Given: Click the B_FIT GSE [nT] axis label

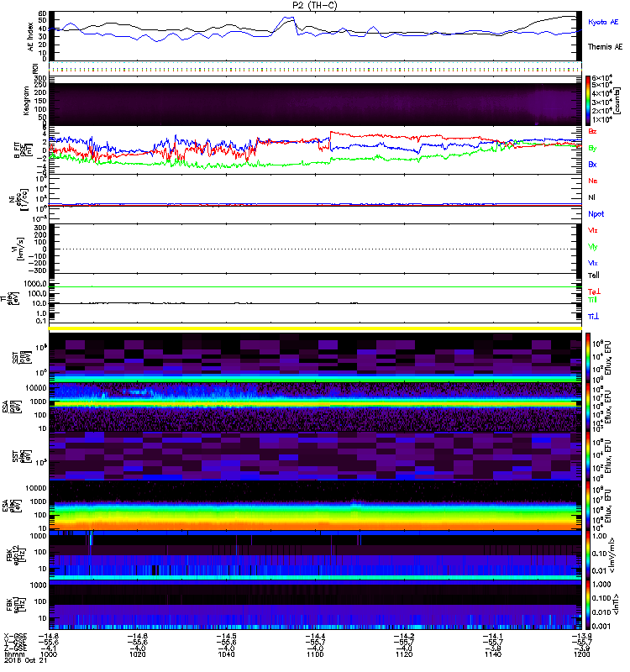Looking at the screenshot, I should click(x=24, y=150).
